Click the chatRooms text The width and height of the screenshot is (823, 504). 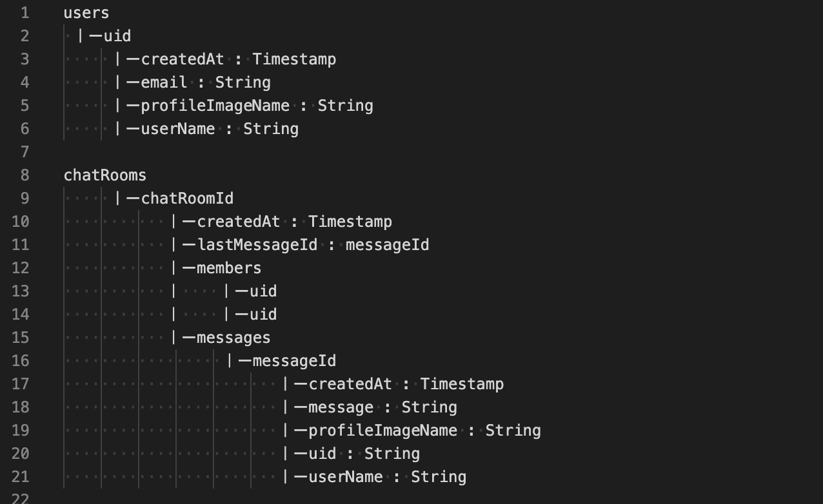click(x=105, y=175)
